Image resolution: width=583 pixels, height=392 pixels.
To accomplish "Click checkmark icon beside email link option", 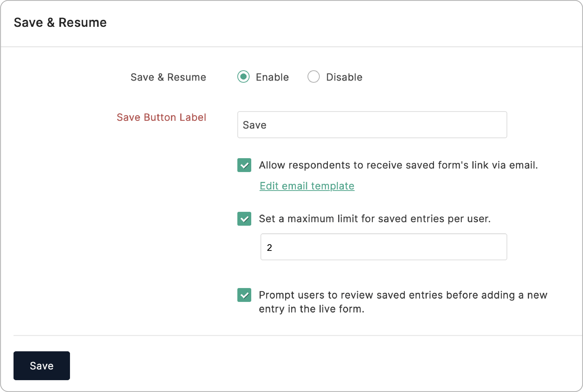I will pyautogui.click(x=244, y=165).
